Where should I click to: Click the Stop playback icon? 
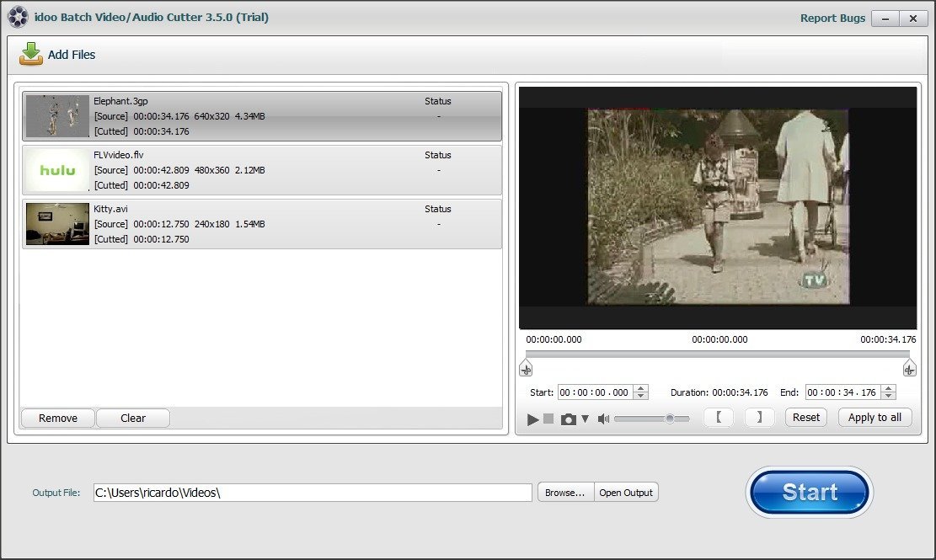pyautogui.click(x=548, y=418)
